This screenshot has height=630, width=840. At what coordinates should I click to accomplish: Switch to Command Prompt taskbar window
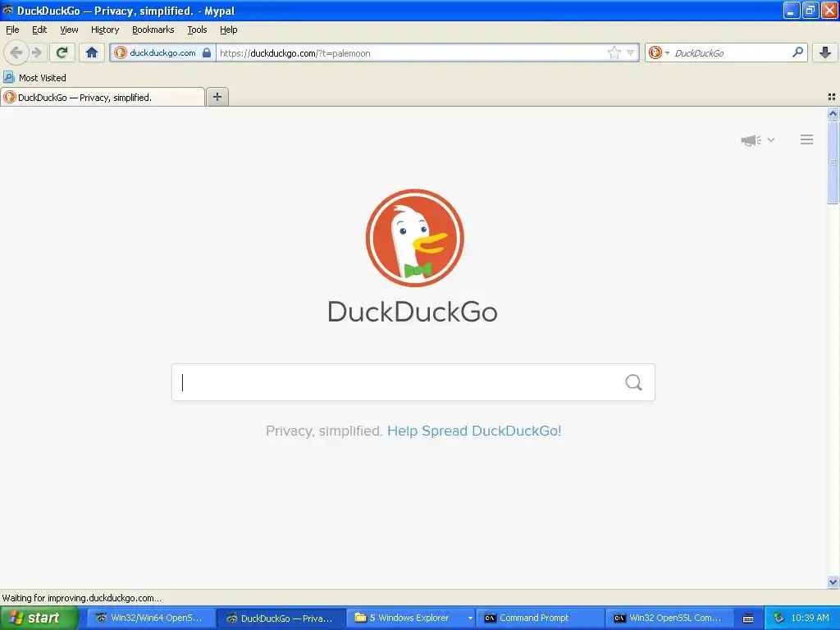540,619
